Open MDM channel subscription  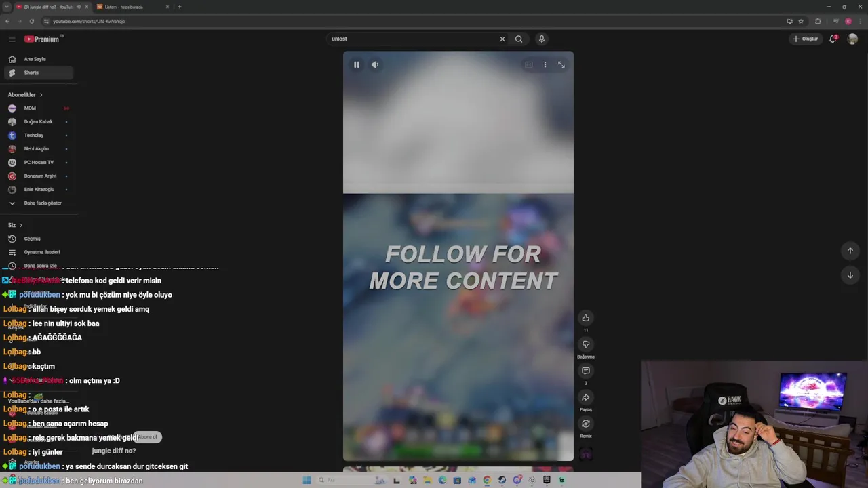click(x=39, y=108)
